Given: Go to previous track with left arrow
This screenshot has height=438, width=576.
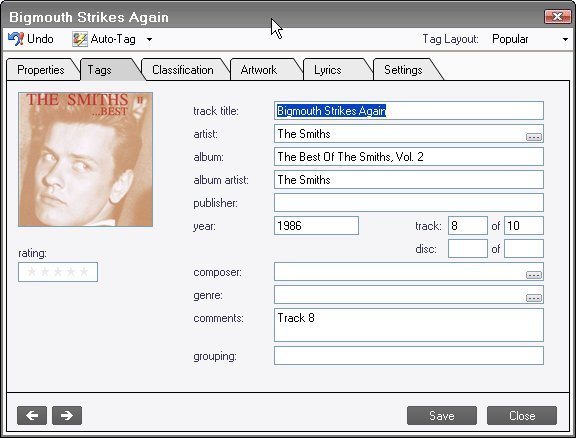Looking at the screenshot, I should click(32, 416).
